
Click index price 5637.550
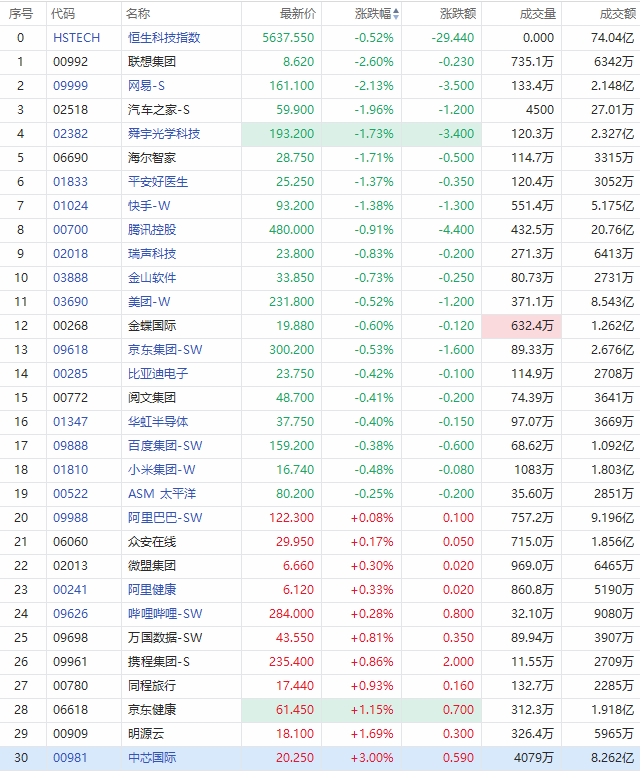coord(288,38)
